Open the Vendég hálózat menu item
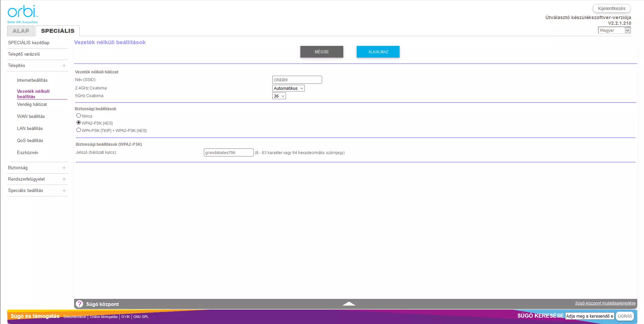644x324 pixels. pos(32,105)
